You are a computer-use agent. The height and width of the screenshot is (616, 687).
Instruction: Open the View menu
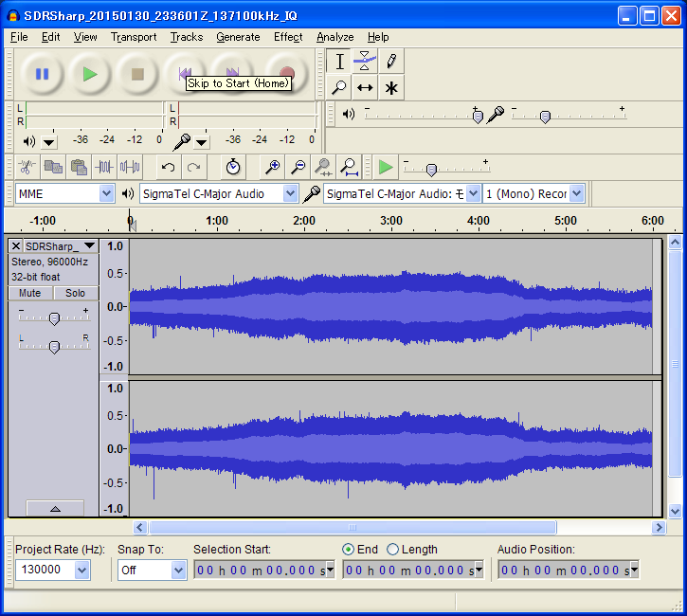[85, 37]
